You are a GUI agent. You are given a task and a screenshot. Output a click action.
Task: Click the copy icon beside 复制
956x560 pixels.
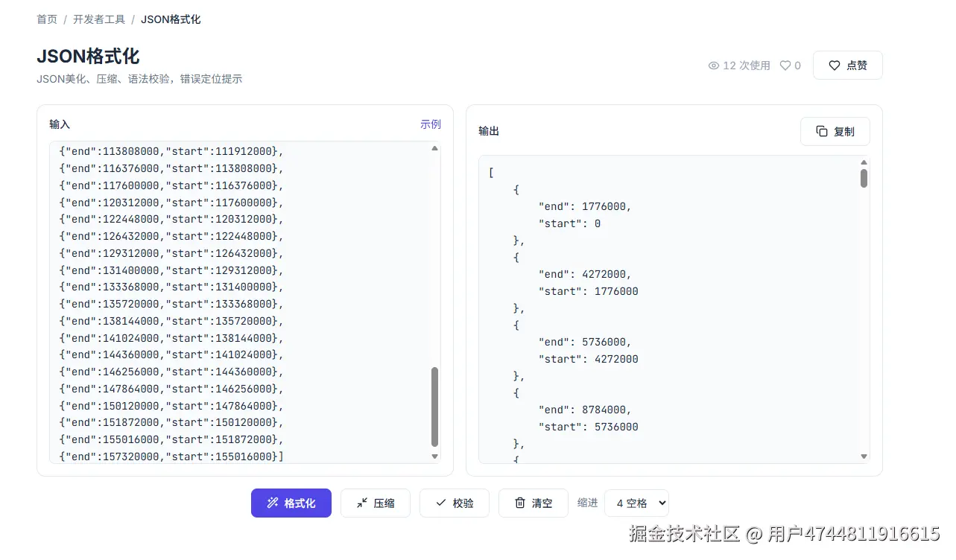tap(822, 131)
